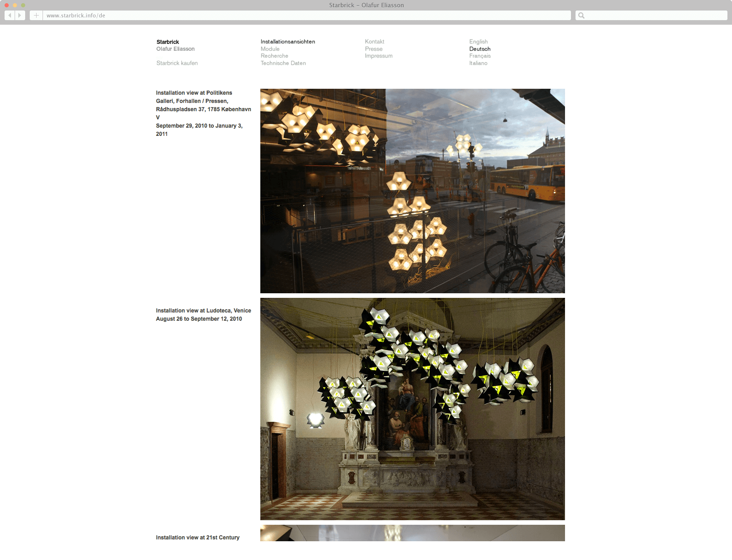Open the Olafur Eliasson link
The height and width of the screenshot is (560, 732).
point(175,49)
